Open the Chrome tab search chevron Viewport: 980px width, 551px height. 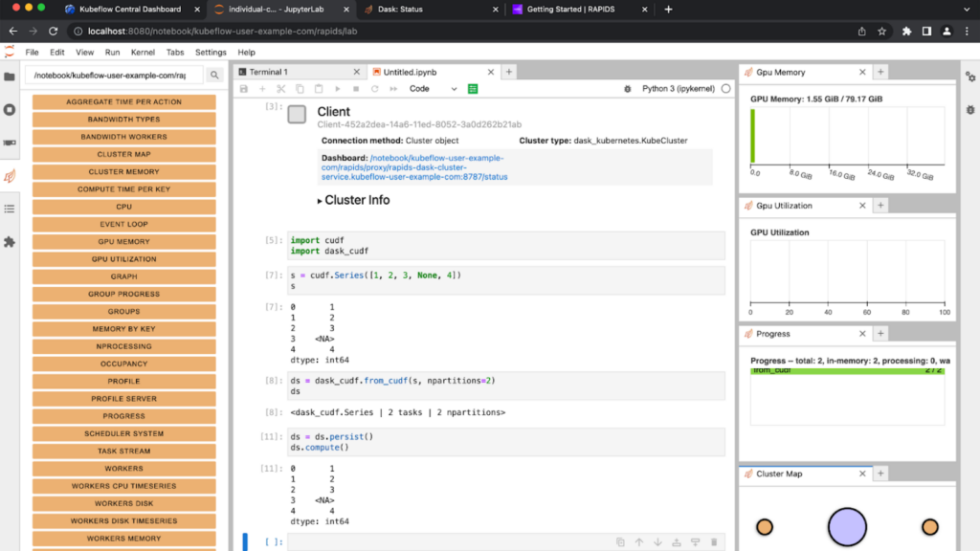(x=967, y=10)
